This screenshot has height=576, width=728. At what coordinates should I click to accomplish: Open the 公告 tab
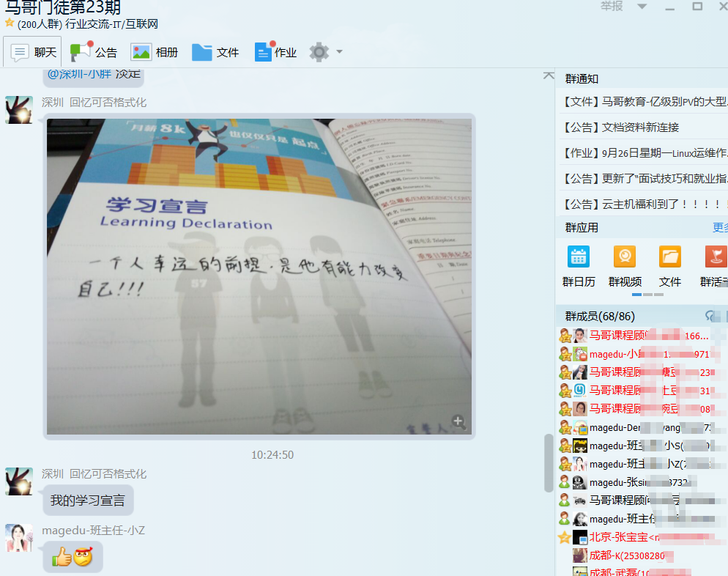click(94, 52)
